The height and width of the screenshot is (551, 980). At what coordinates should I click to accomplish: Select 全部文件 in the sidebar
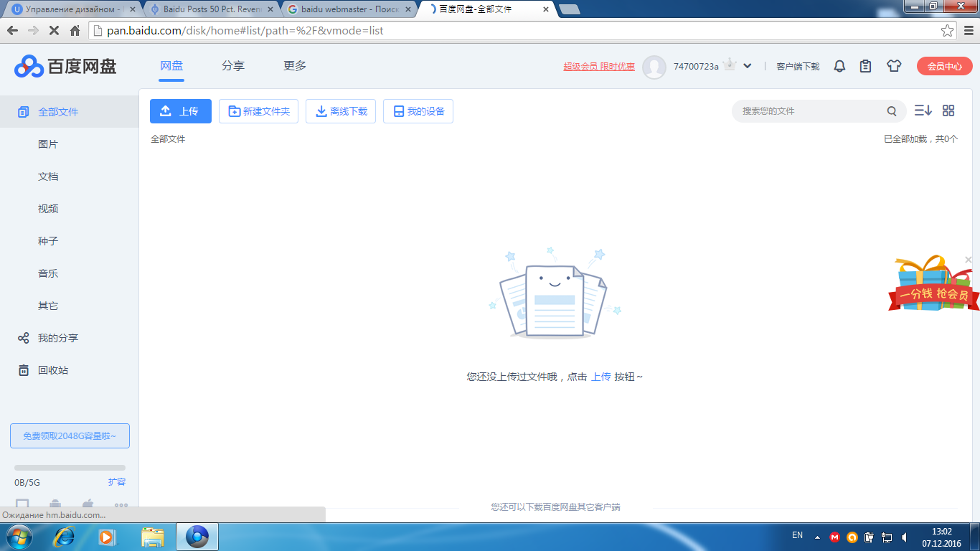click(x=69, y=112)
